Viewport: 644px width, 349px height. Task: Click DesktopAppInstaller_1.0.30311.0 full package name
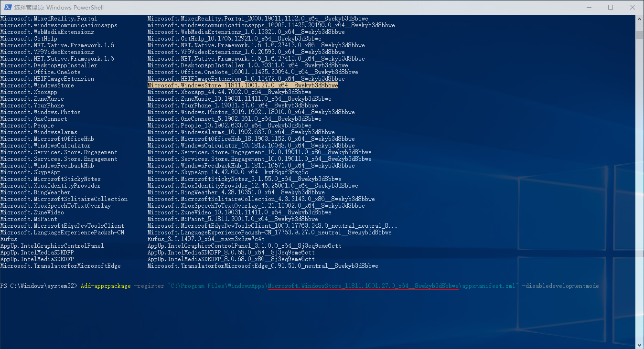[247, 65]
